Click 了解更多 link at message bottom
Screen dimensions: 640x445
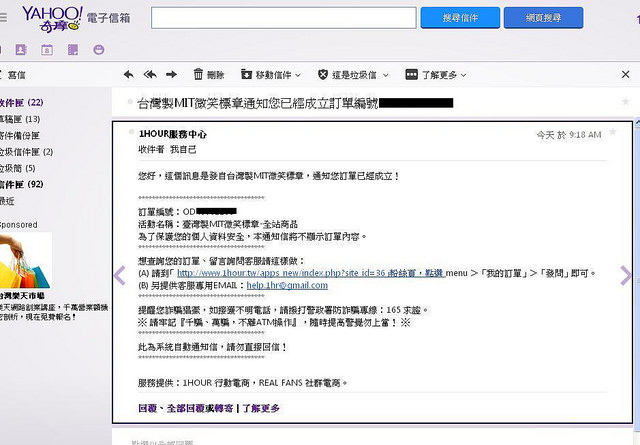pyautogui.click(x=261, y=408)
